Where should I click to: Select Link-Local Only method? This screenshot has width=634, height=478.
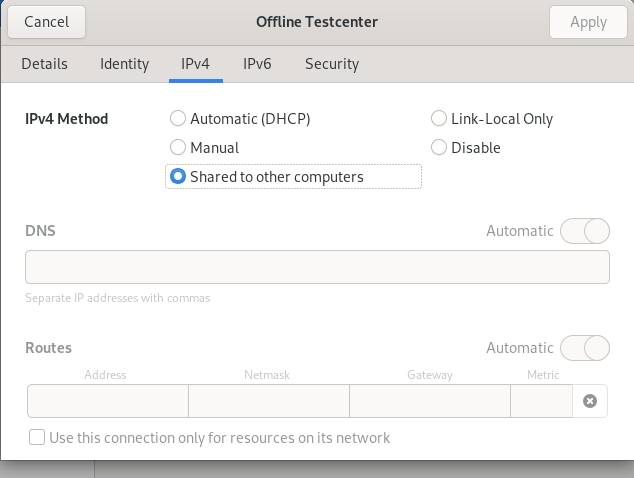click(x=439, y=119)
